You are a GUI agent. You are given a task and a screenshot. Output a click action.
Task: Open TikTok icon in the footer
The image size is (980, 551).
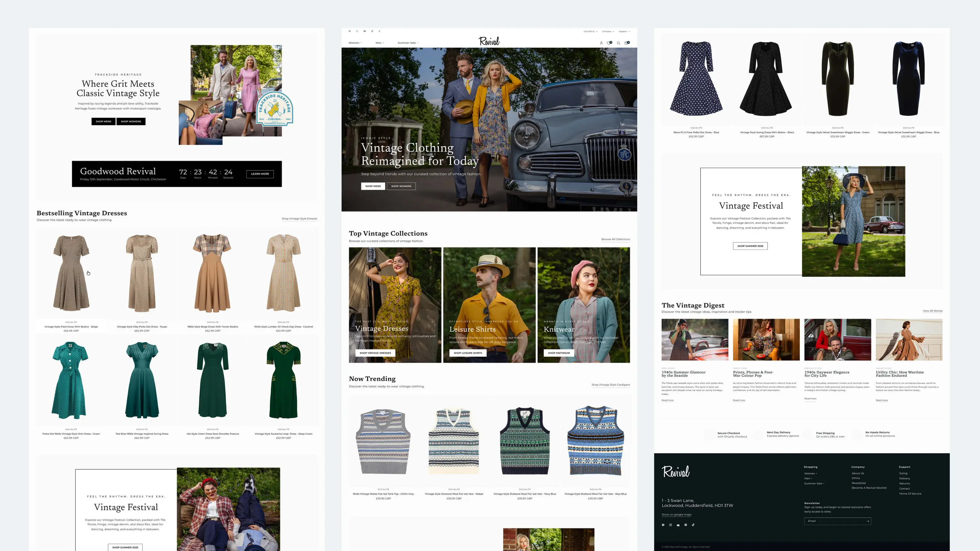click(693, 525)
